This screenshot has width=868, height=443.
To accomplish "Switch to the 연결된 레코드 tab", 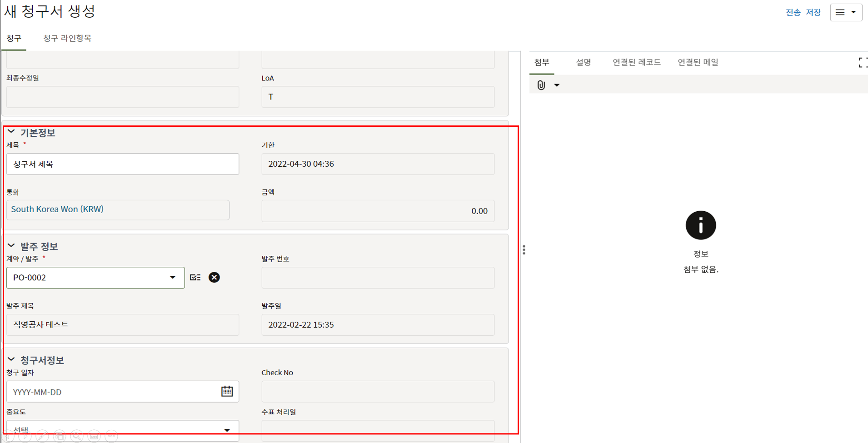I will pyautogui.click(x=636, y=62).
